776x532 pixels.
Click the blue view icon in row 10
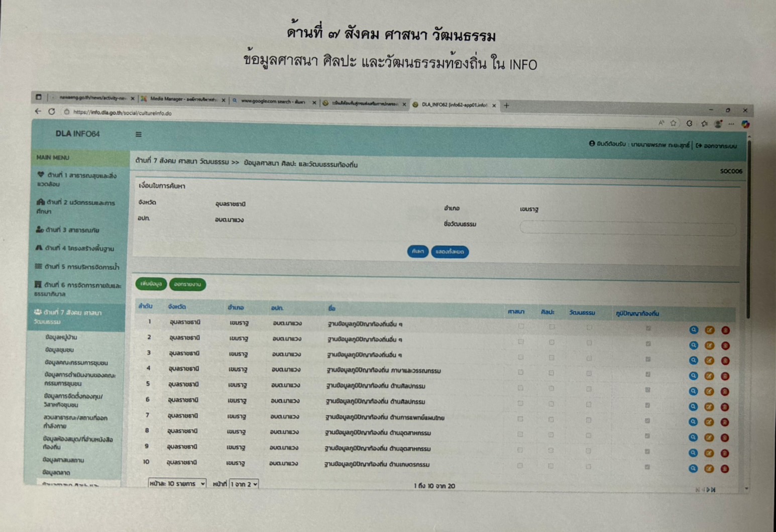tap(693, 468)
